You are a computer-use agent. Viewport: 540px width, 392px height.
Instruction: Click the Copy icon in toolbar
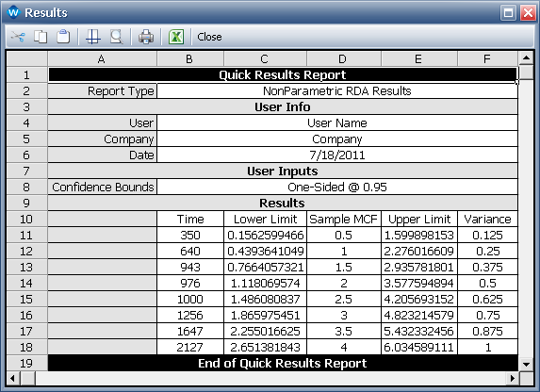coord(41,37)
